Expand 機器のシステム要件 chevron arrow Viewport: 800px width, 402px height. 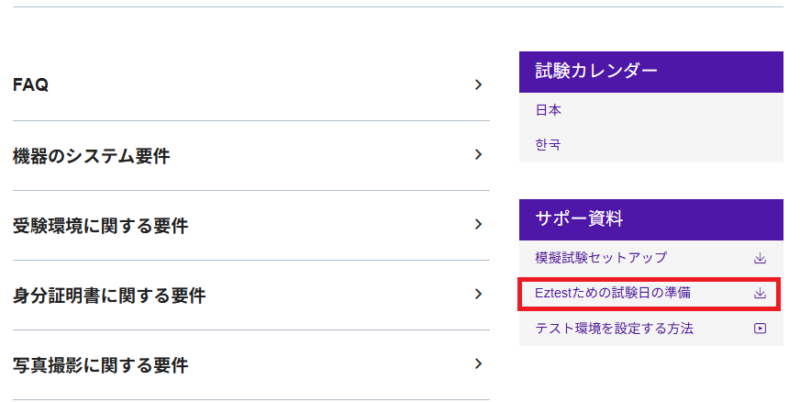(x=479, y=155)
